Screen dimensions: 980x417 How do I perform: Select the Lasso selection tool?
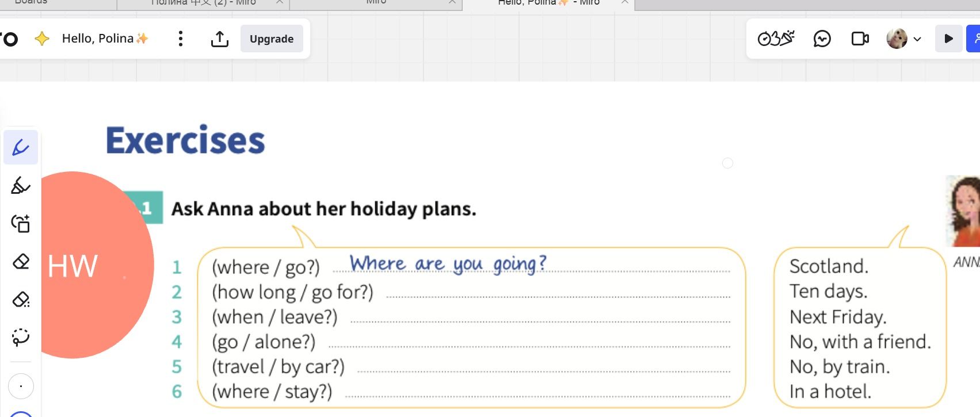(21, 337)
